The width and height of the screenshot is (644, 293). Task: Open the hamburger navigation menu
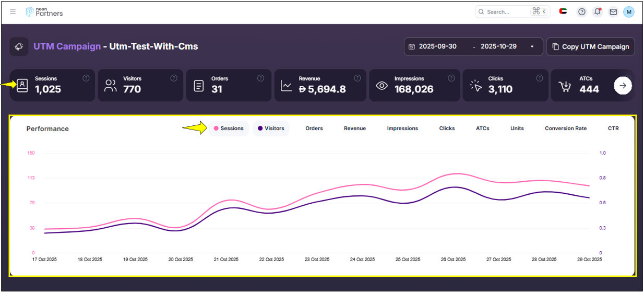tap(13, 12)
